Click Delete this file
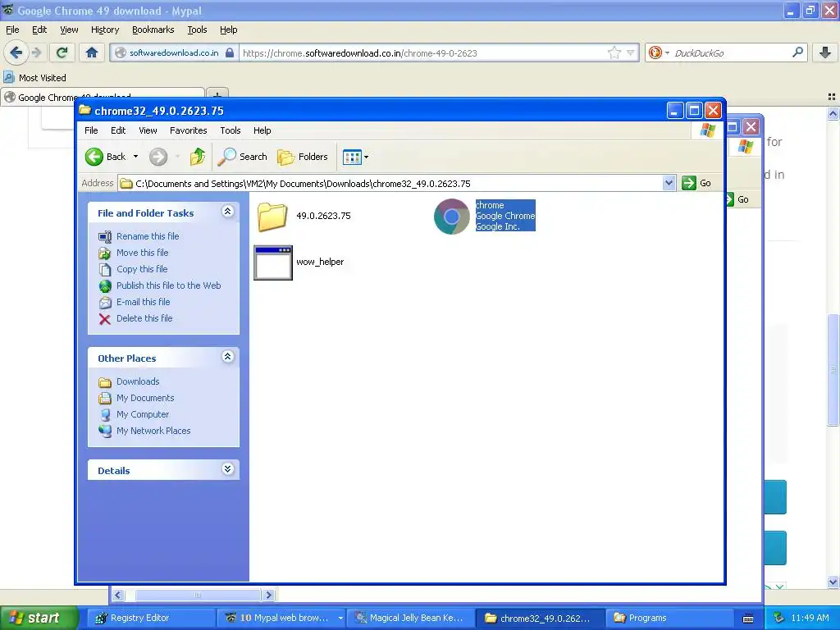This screenshot has height=630, width=840. [x=144, y=318]
